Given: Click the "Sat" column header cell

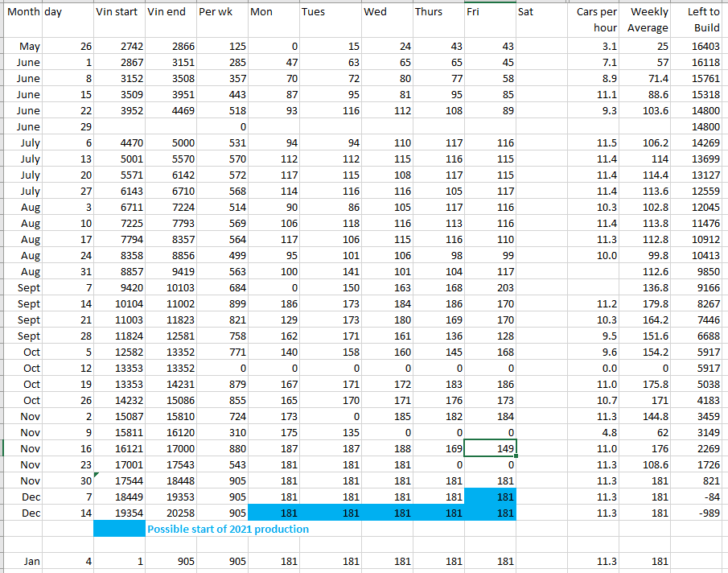Looking at the screenshot, I should [540, 12].
